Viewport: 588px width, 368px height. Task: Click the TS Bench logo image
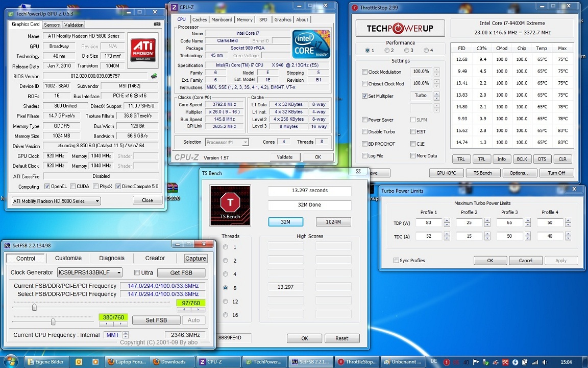coord(230,205)
